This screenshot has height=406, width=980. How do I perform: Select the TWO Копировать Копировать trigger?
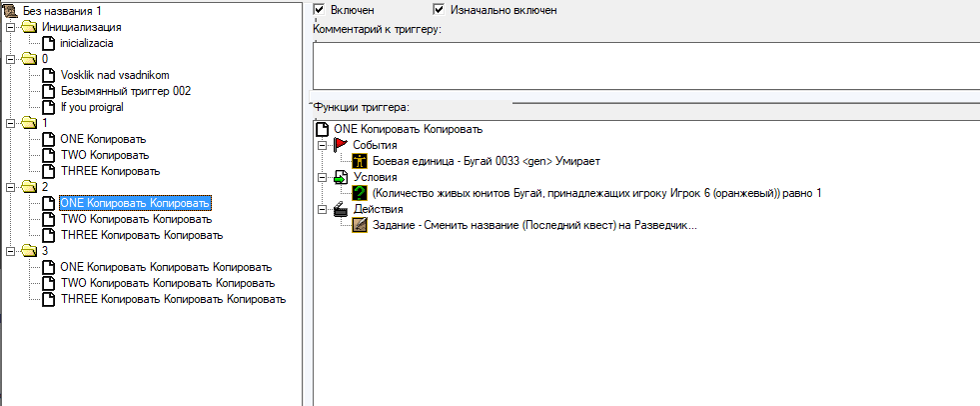pos(136,220)
